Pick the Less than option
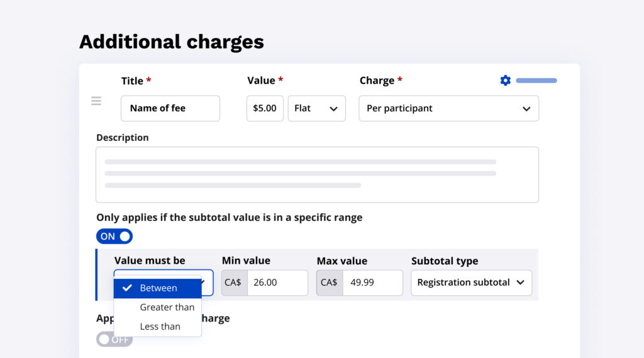The image size is (644, 358). (160, 327)
